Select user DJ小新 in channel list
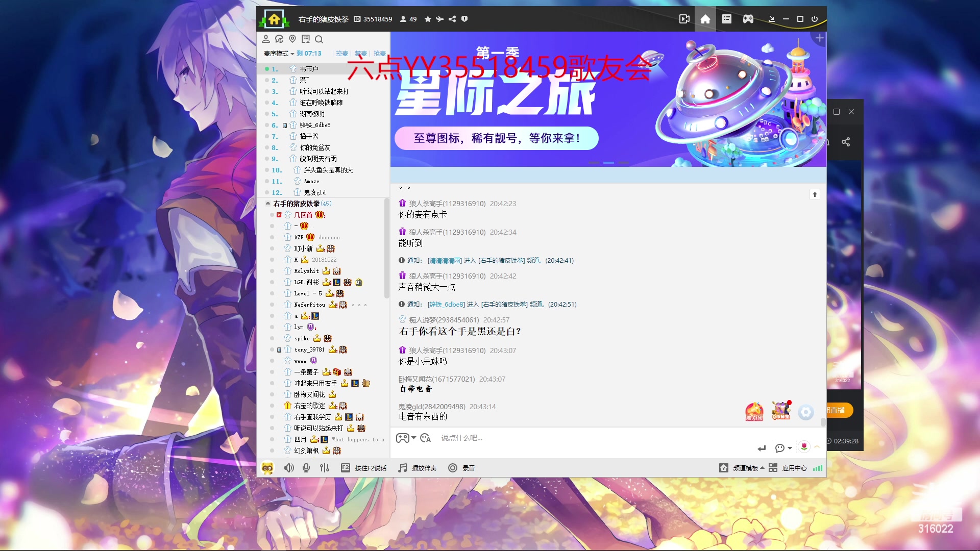Screen dimensions: 980x551 pyautogui.click(x=303, y=248)
